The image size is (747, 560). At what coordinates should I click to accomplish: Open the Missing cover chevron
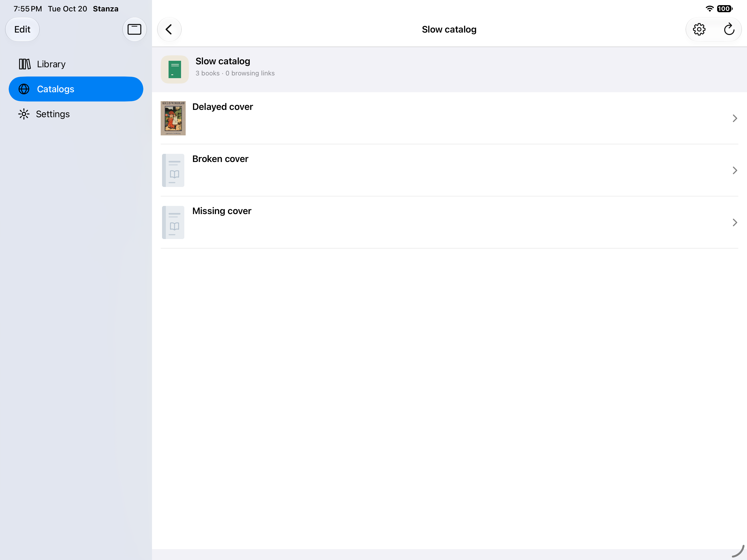point(735,222)
